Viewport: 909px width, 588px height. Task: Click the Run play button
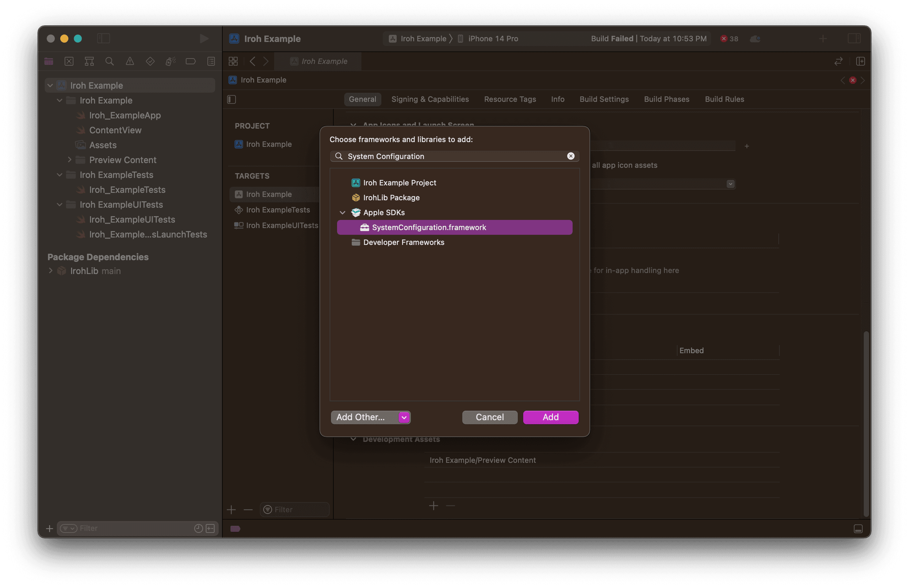pos(204,39)
